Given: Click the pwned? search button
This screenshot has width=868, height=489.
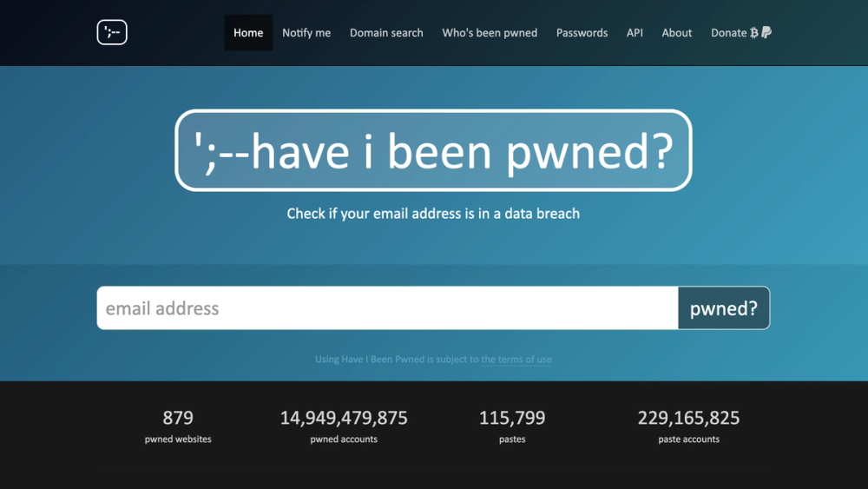Looking at the screenshot, I should [x=724, y=308].
